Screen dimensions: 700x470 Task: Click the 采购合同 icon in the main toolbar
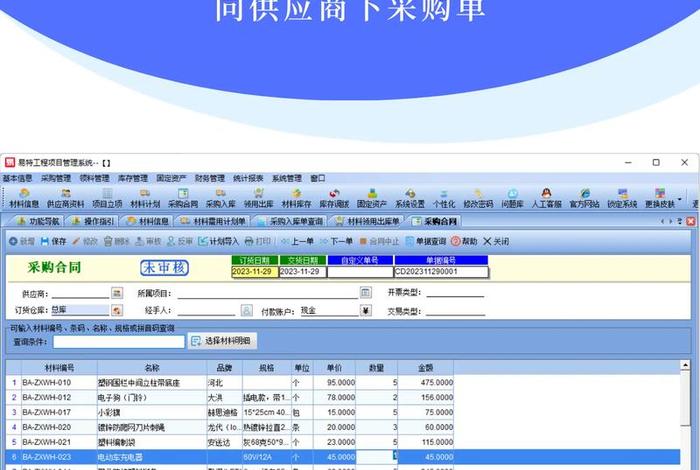click(183, 198)
